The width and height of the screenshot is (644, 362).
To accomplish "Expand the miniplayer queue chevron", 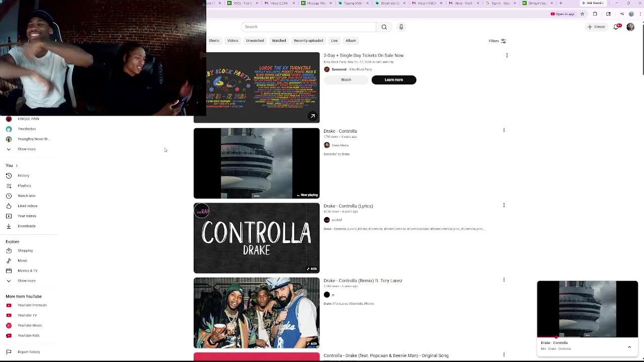I will pyautogui.click(x=629, y=347).
